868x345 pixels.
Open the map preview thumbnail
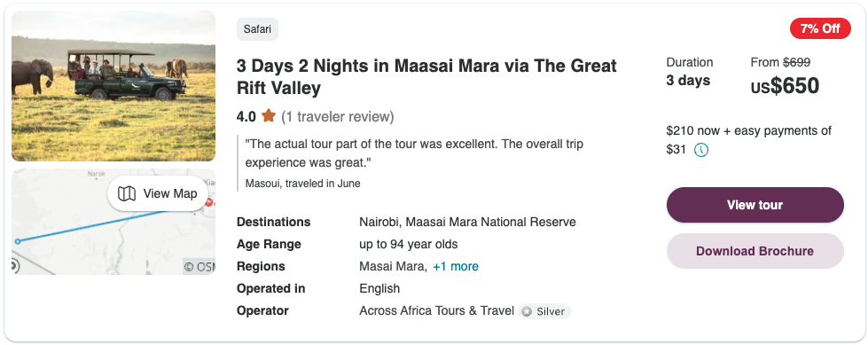pos(113,222)
